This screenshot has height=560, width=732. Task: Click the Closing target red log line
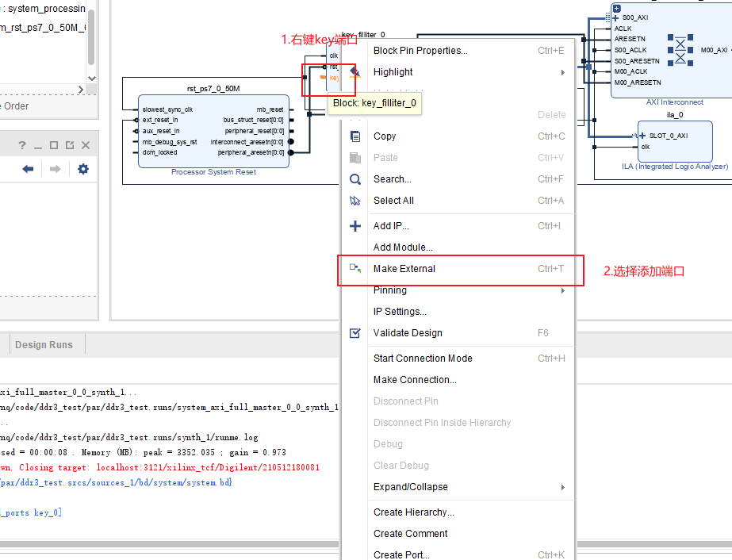point(159,467)
